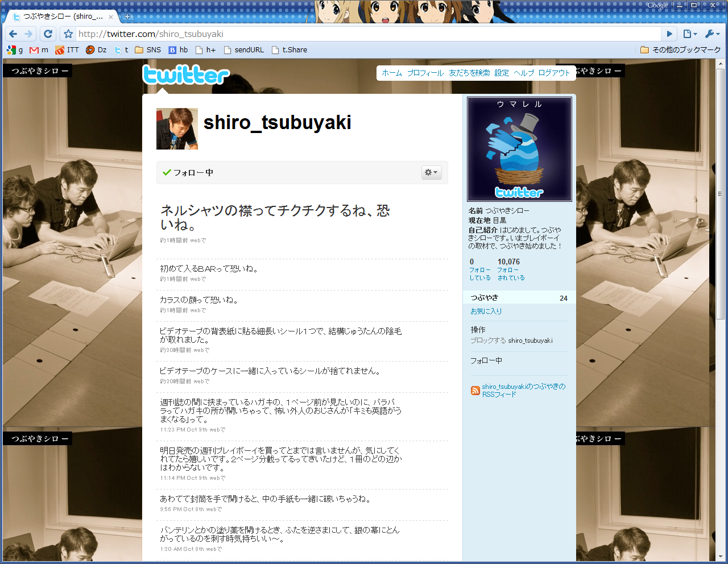Click the あわてて封筒を手で開ける tweet text
This screenshot has width=728, height=564.
[x=266, y=499]
